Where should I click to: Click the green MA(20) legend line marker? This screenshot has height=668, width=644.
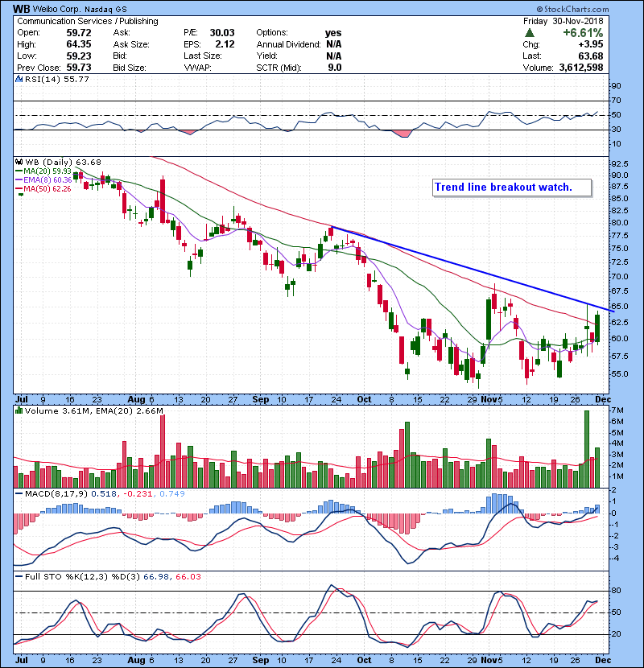[19, 171]
